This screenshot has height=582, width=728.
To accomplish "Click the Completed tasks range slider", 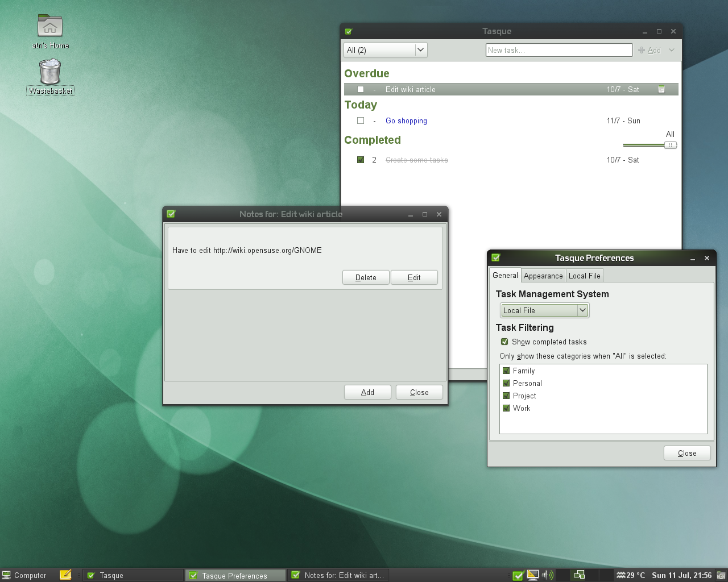I will coord(650,145).
